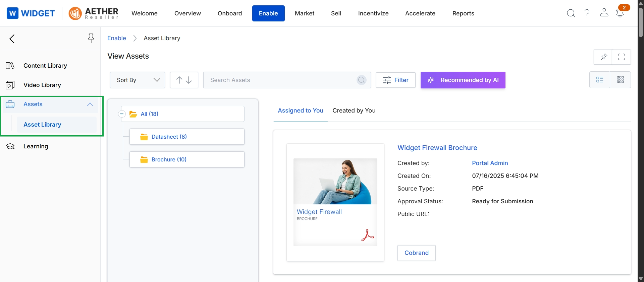
Task: Toggle fullscreen view of assets
Action: pos(622,57)
